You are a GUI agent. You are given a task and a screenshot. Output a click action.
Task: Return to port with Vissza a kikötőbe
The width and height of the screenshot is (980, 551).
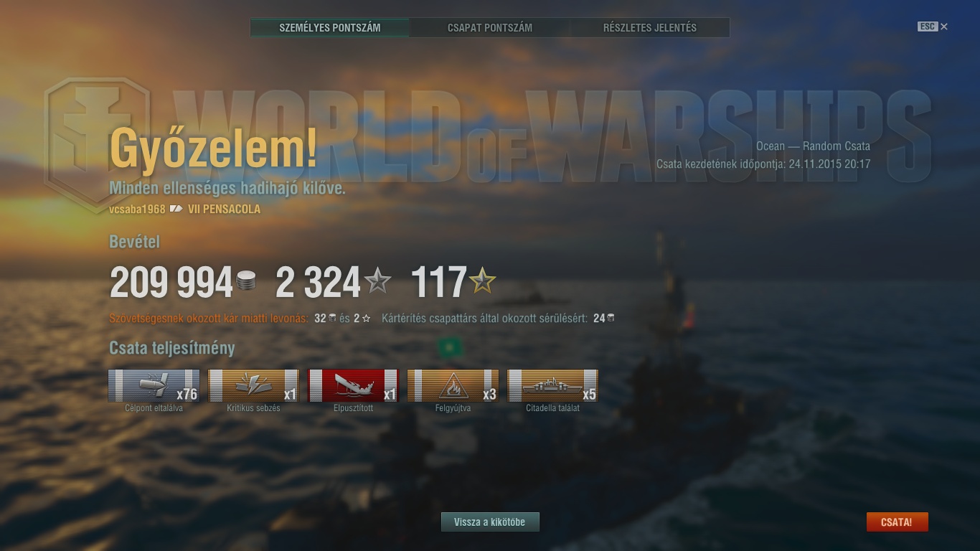coord(490,522)
